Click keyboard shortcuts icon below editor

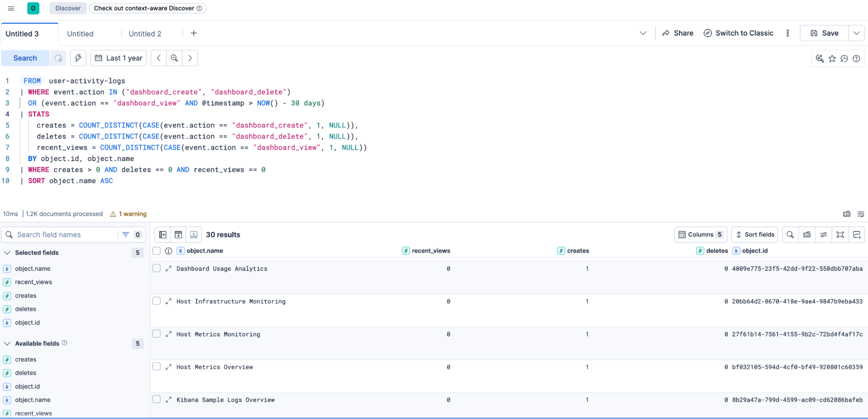847,214
